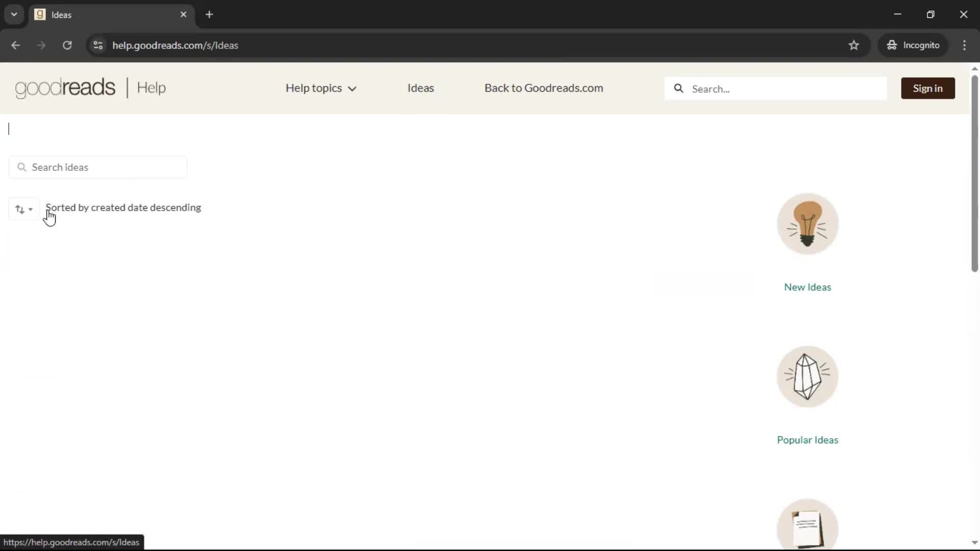Open the site information icon in address bar
Viewport: 980px width, 551px height.
pos(98,45)
